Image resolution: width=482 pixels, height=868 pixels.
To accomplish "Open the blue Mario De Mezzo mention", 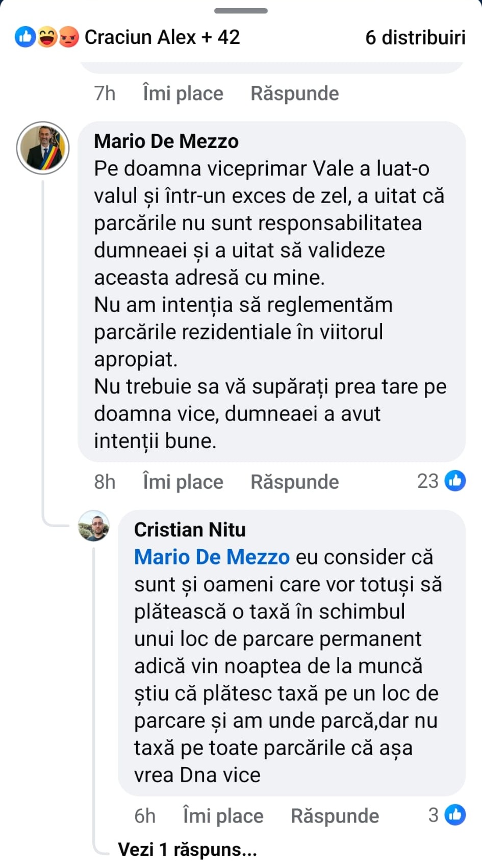I will [212, 557].
